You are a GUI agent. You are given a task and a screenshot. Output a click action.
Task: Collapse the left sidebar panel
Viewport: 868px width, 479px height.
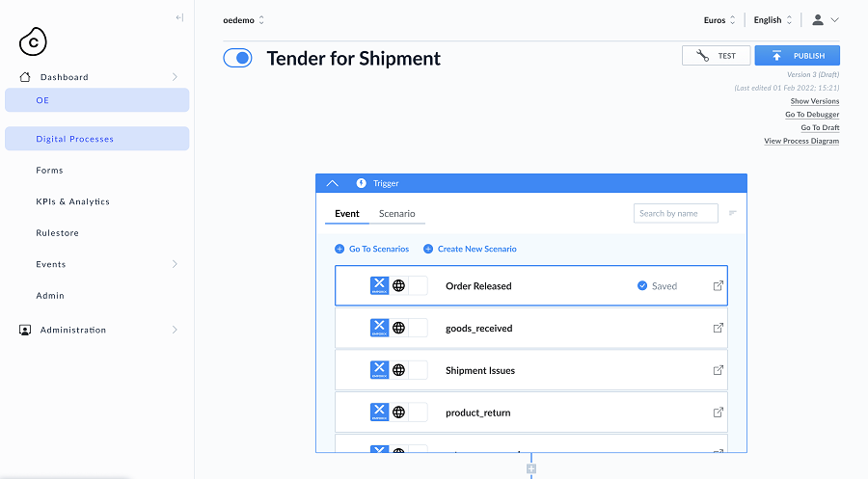(179, 17)
